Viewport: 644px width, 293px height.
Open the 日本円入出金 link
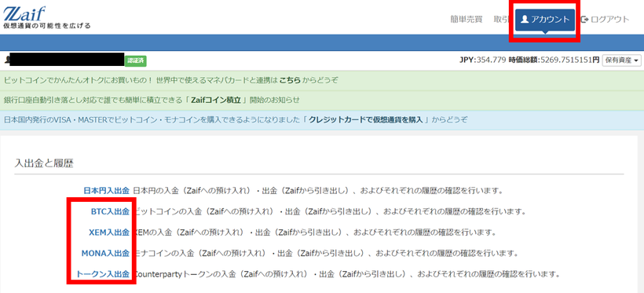pyautogui.click(x=106, y=191)
